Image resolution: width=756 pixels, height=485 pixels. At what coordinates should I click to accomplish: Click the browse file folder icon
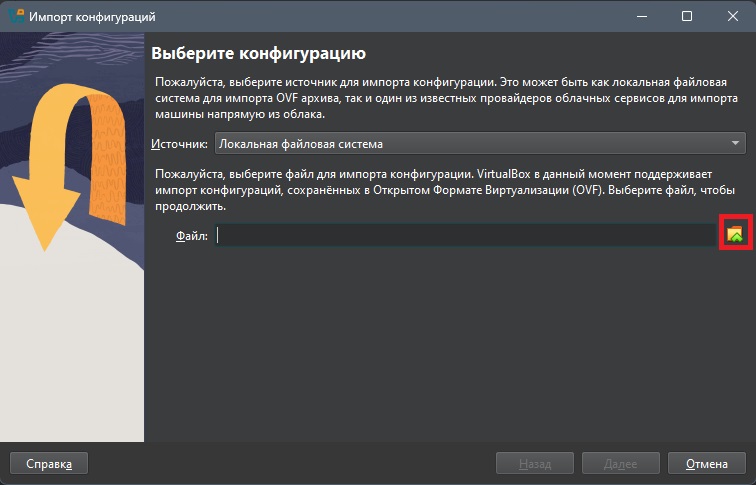pyautogui.click(x=735, y=234)
